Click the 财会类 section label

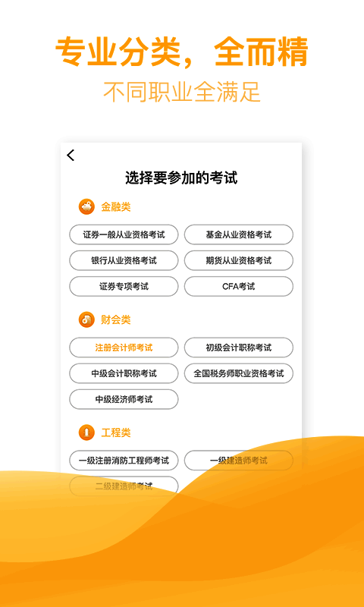click(x=116, y=319)
